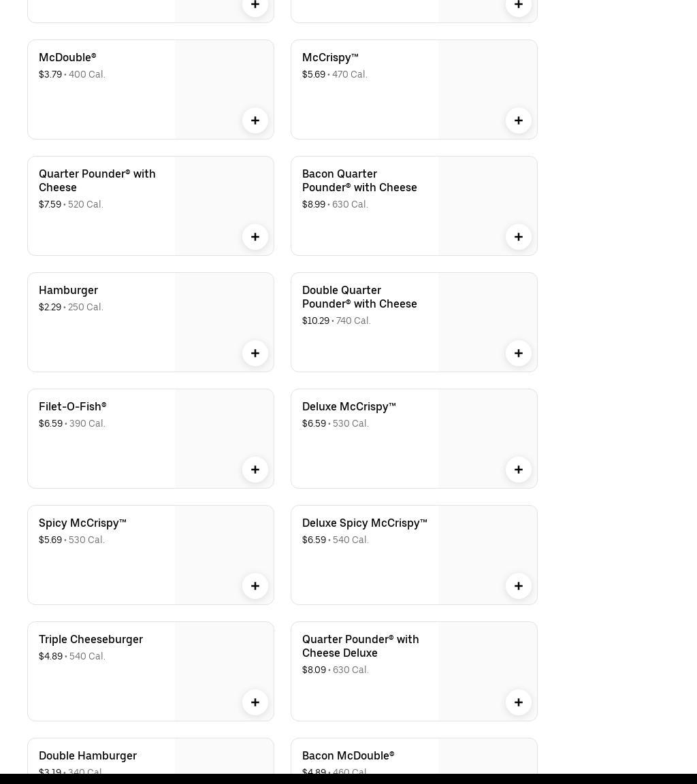Add Quarter Pounder with Cheese to cart
This screenshot has height=784, width=697.
coord(255,237)
